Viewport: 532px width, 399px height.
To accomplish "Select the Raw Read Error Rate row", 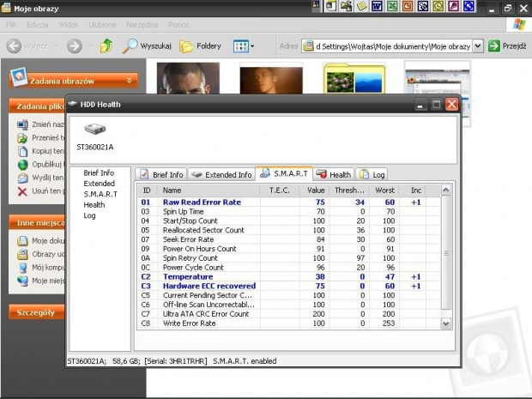I will [x=289, y=203].
